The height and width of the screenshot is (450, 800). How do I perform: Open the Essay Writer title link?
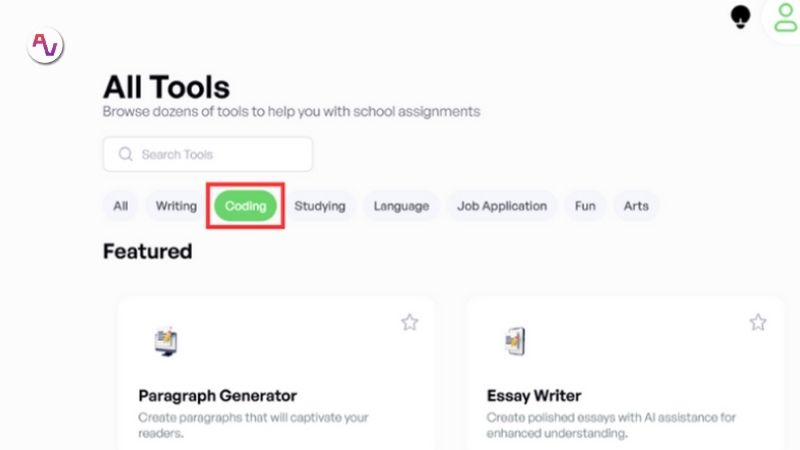click(x=534, y=396)
